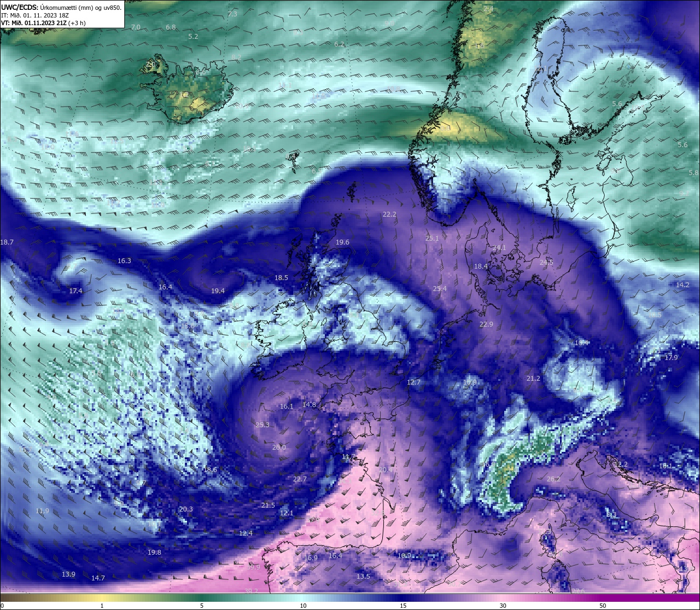Image resolution: width=700 pixels, height=610 pixels.
Task: Click the 12.4 value label
Action: [x=246, y=533]
